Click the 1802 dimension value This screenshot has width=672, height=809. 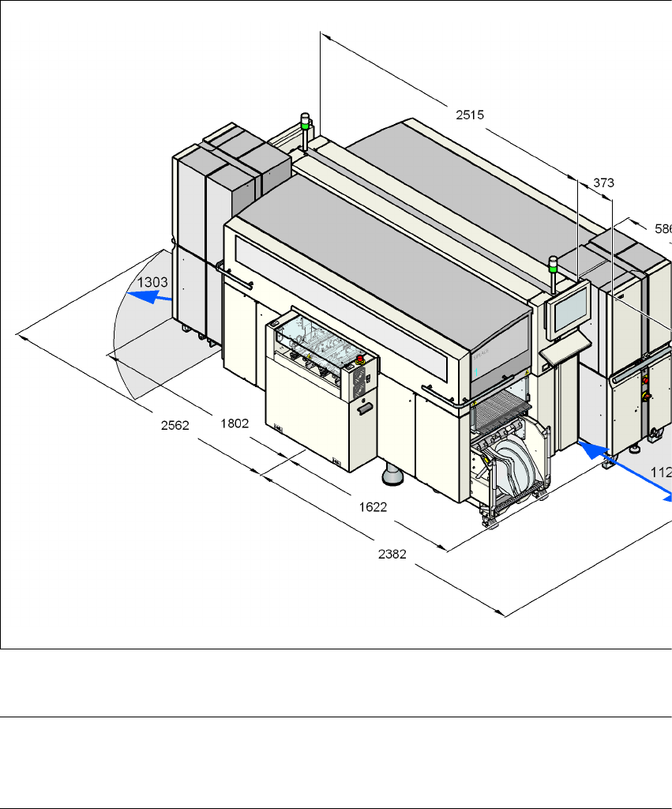(235, 423)
